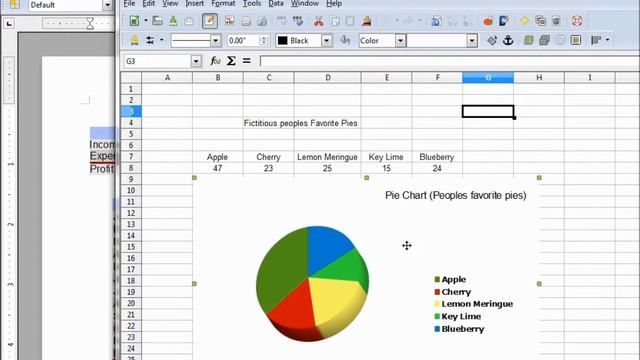Click the Line Width 0.00" field
640x360 pixels.
coord(243,40)
